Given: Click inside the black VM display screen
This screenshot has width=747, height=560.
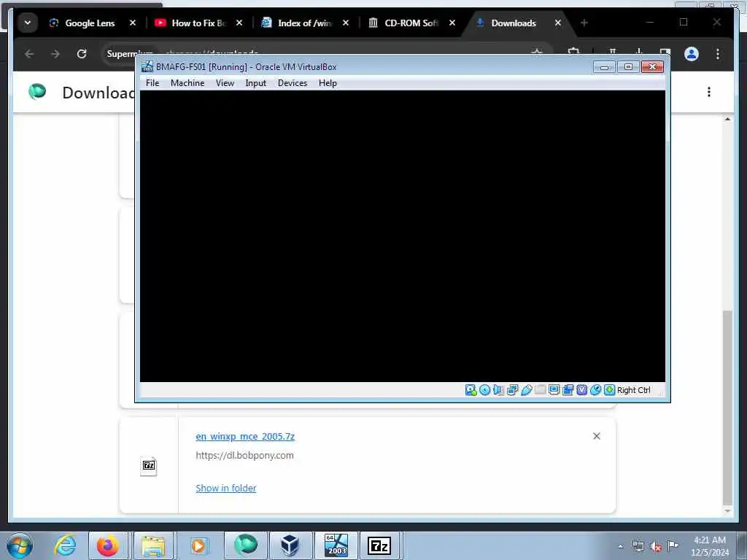Looking at the screenshot, I should [403, 236].
